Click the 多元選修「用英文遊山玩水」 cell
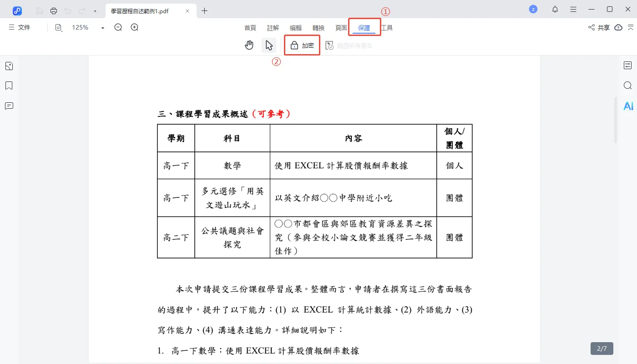The image size is (637, 364). (x=233, y=198)
